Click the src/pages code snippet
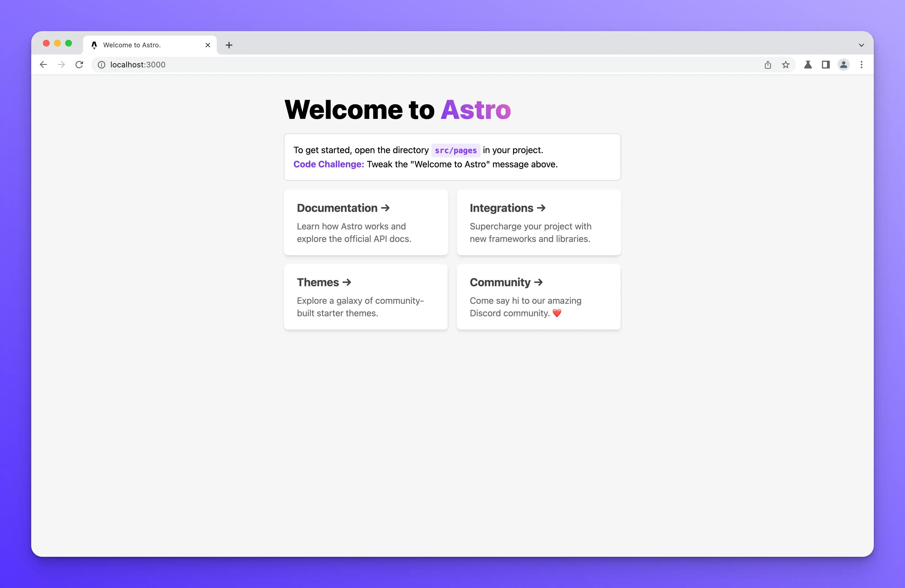 click(x=456, y=150)
